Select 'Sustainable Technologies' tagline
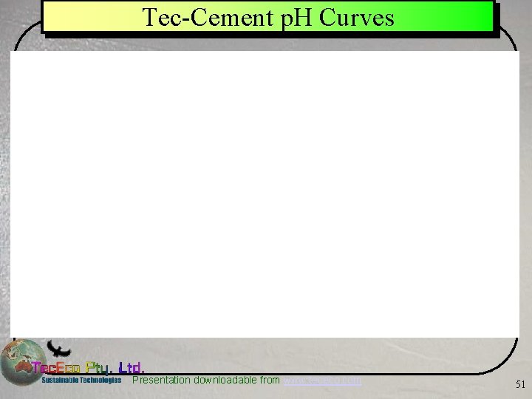The width and height of the screenshot is (532, 399). (x=81, y=380)
